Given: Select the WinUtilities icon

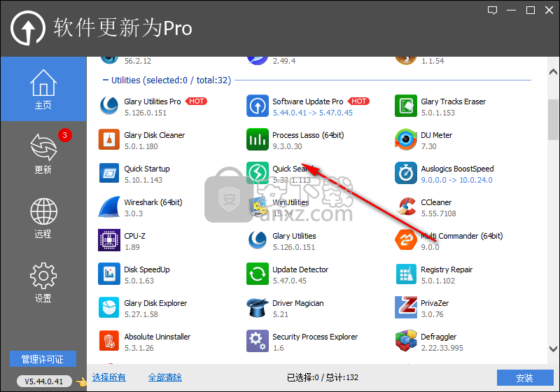Looking at the screenshot, I should point(258,206).
